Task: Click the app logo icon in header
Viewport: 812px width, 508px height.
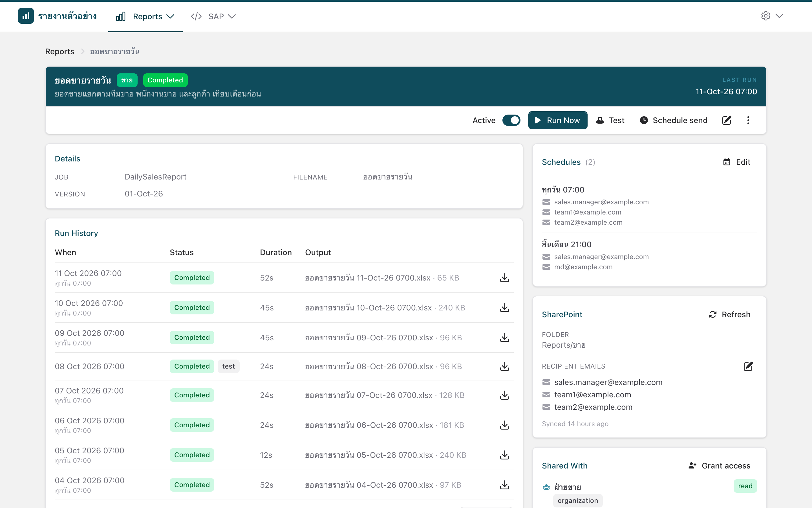Action: pos(26,16)
